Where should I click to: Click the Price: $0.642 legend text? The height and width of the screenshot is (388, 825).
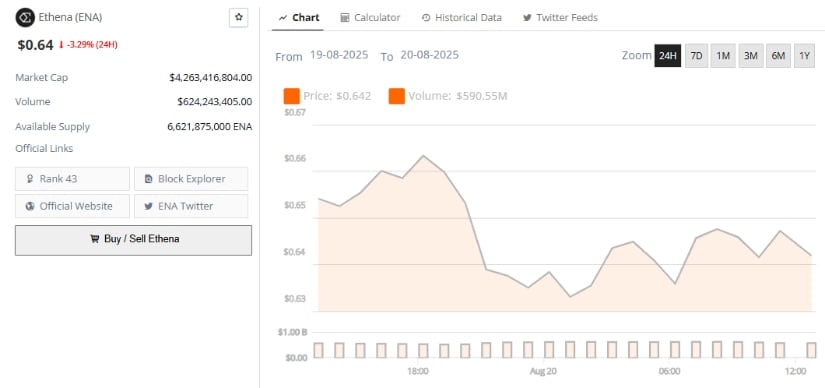click(x=337, y=96)
